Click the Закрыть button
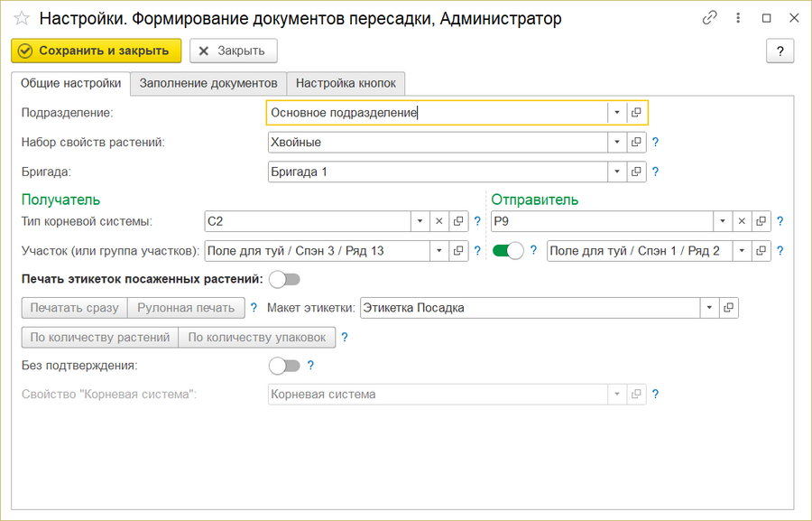This screenshot has width=812, height=521. 234,51
